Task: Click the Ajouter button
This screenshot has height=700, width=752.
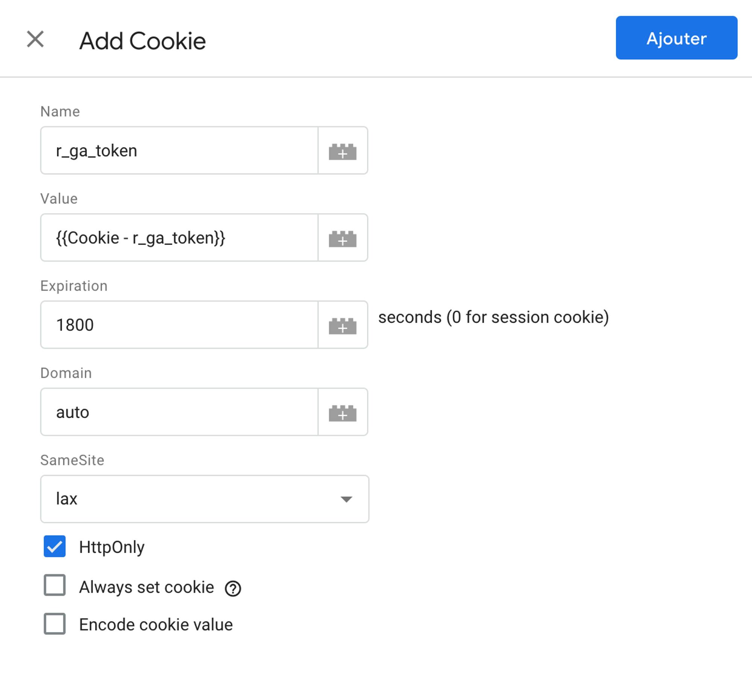Action: 676,38
